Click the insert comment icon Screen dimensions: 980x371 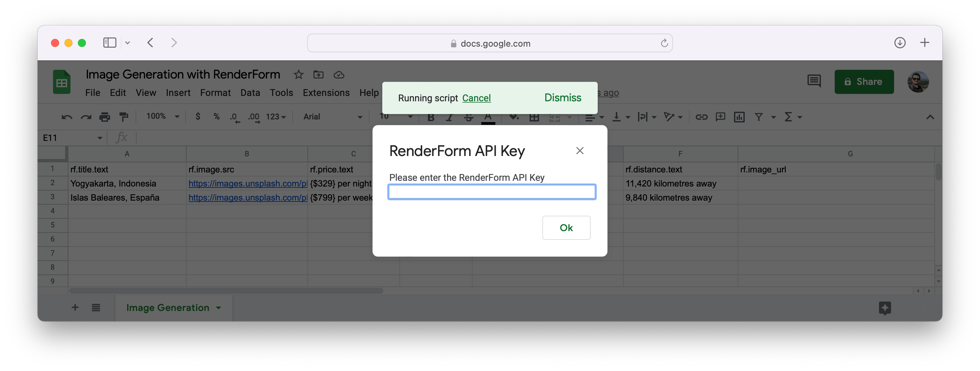[x=721, y=117]
